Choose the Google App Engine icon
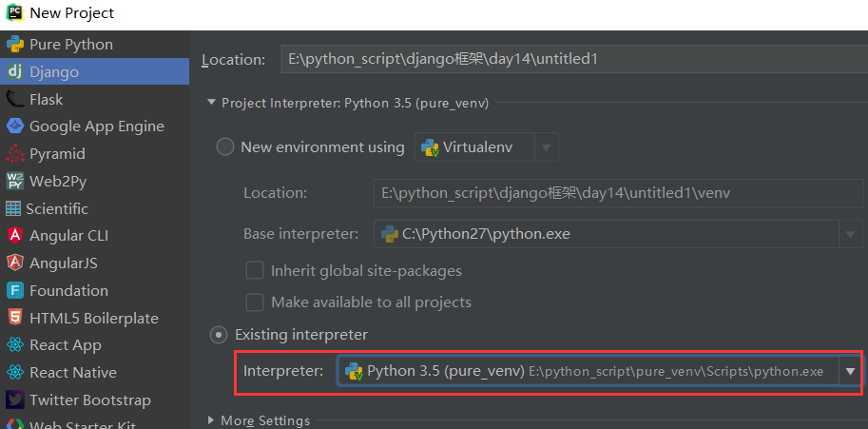The image size is (868, 429). (x=14, y=127)
